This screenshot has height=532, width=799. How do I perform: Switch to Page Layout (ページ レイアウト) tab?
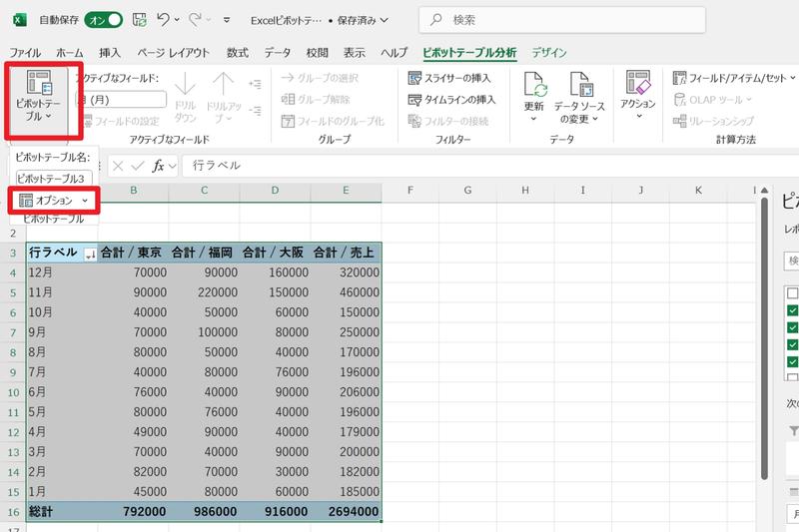click(173, 53)
